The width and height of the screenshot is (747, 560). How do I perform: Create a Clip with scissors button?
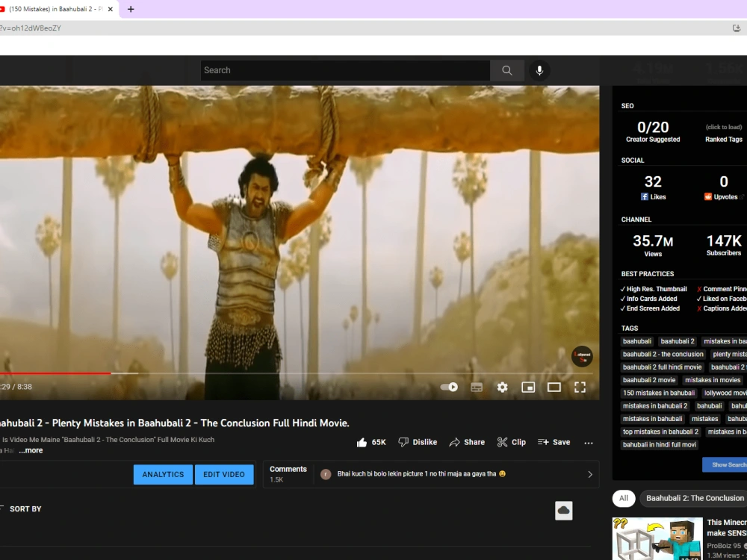pos(511,442)
